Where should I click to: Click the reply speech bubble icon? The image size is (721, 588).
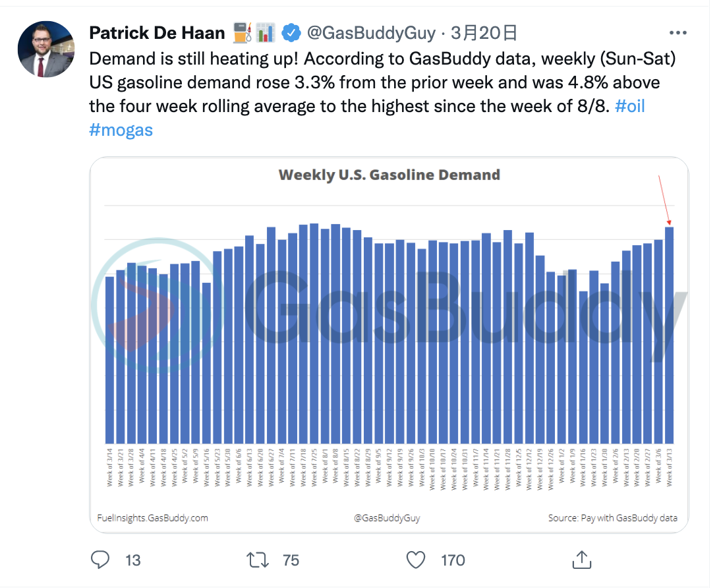(x=100, y=560)
